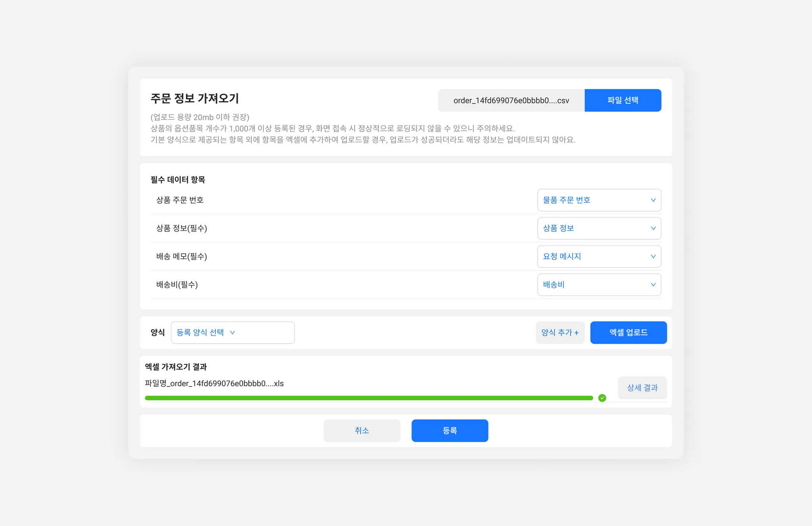Click the 필수 데이터 항목 section heading
The image size is (812, 526).
[x=178, y=180]
